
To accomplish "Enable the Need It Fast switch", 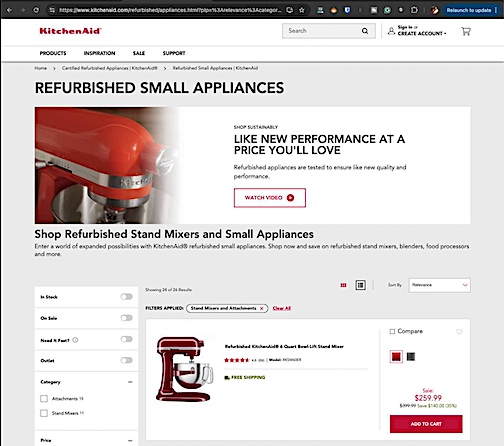I will 126,339.
